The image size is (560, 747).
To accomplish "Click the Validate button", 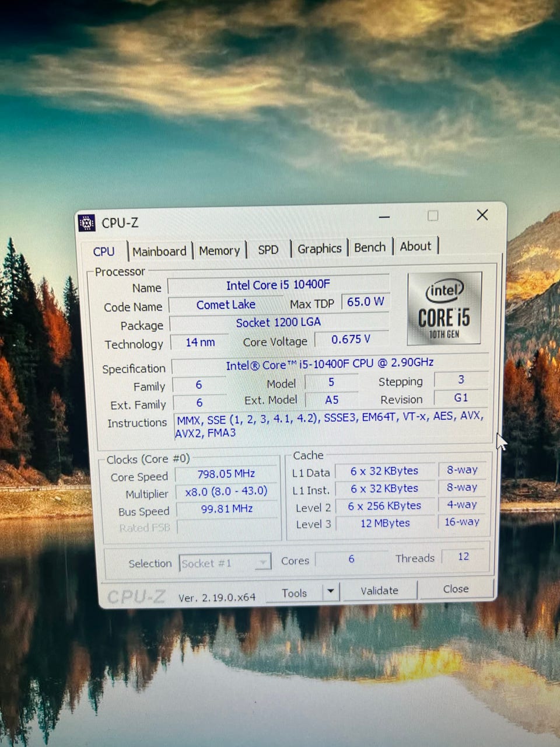I will (379, 591).
